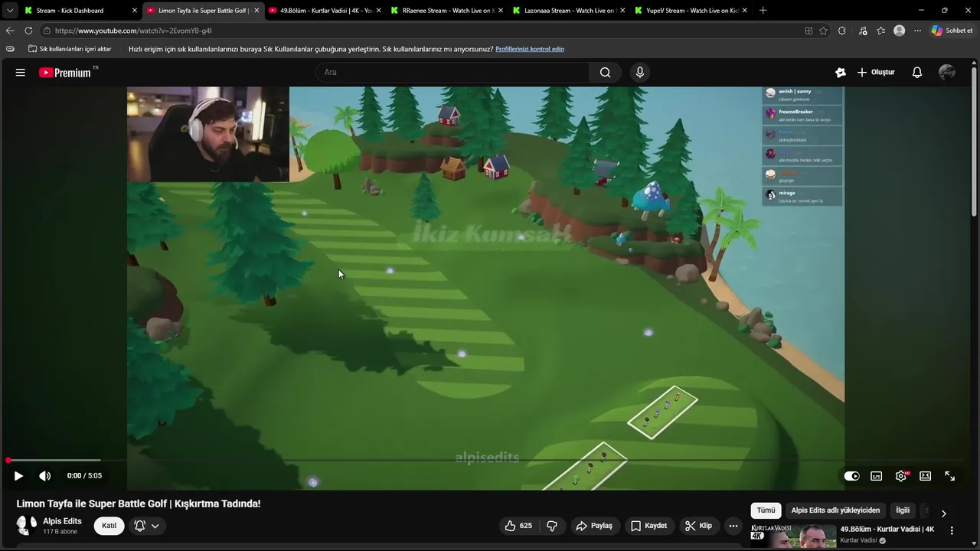Viewport: 980px width, 551px height.
Task: Toggle subtitles in the video player
Action: [876, 476]
